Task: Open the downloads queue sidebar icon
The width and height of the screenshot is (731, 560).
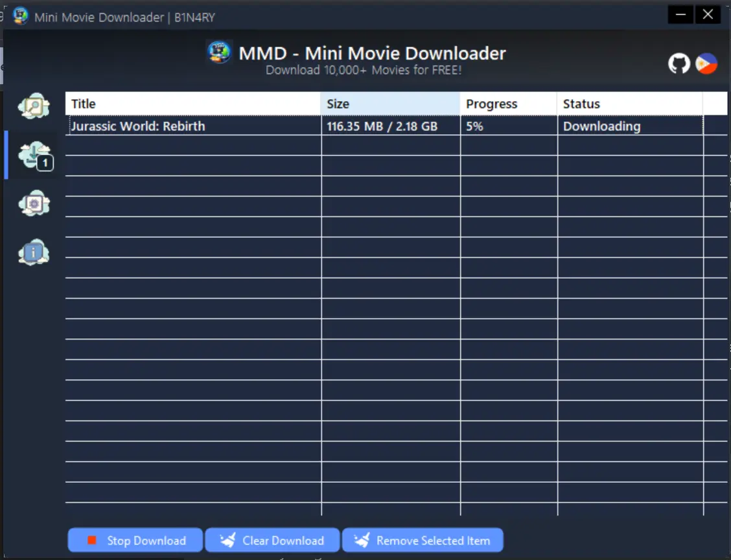Action: click(35, 156)
